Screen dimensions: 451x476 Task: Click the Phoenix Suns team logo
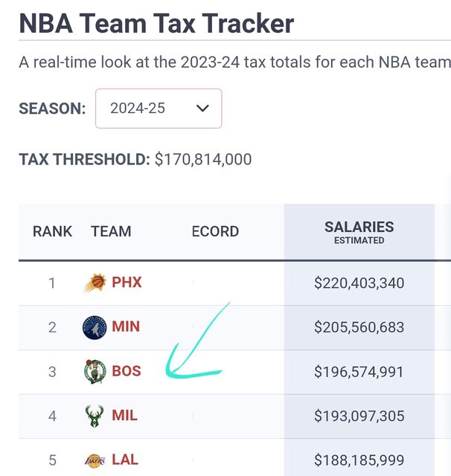point(95,283)
